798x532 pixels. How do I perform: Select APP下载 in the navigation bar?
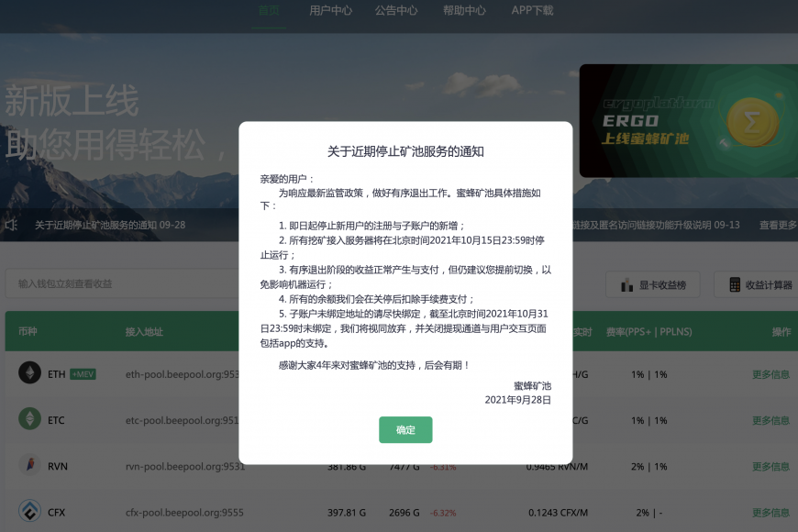coord(532,10)
